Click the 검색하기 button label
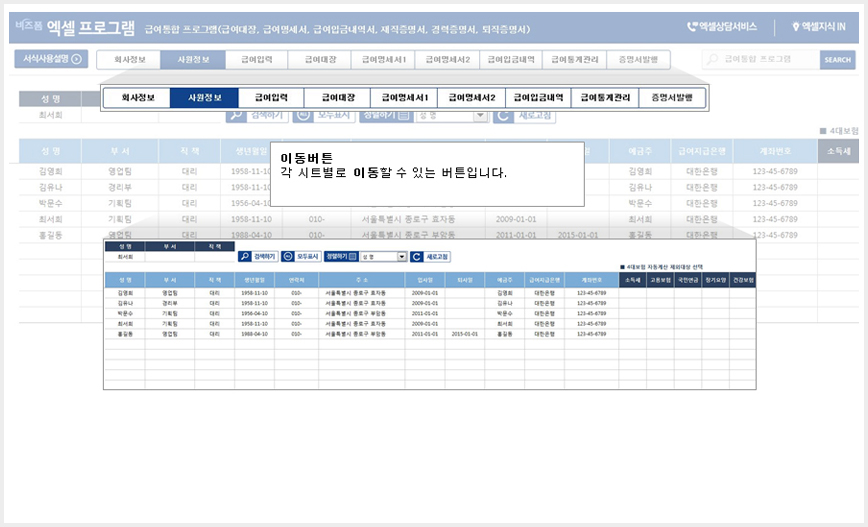 (x=265, y=257)
